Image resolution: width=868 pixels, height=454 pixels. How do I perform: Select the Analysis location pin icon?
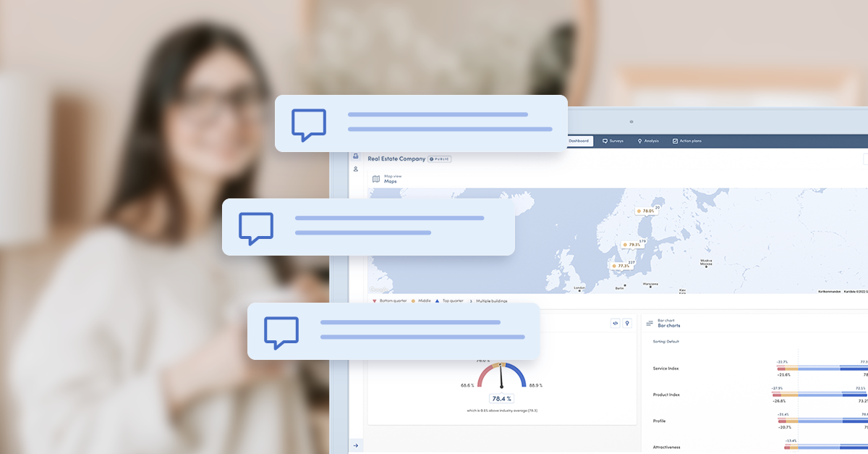[x=640, y=140]
